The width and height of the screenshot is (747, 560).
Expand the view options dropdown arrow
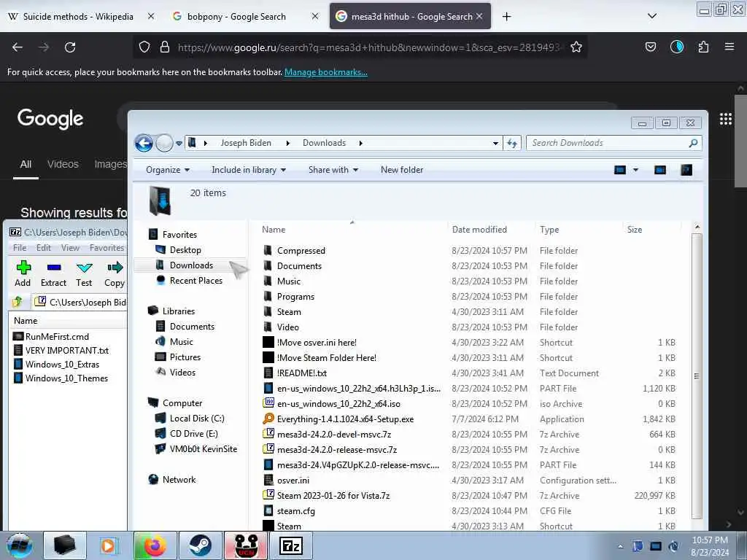tap(635, 170)
